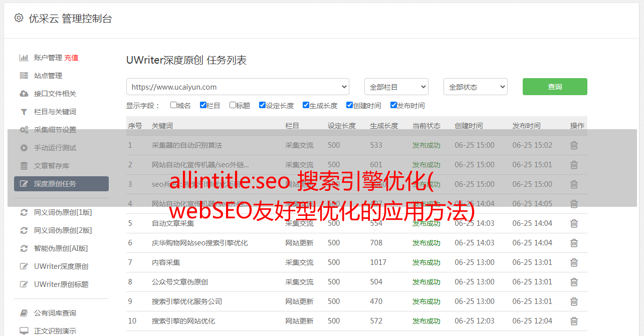Click the UWriter深度原创 任务列表 page heading

pos(186,60)
